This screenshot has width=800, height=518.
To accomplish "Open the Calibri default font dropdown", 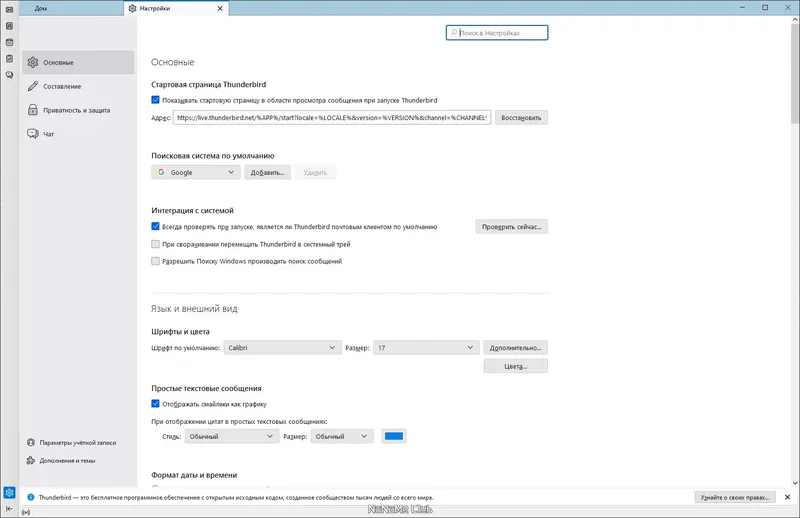I will coord(282,348).
